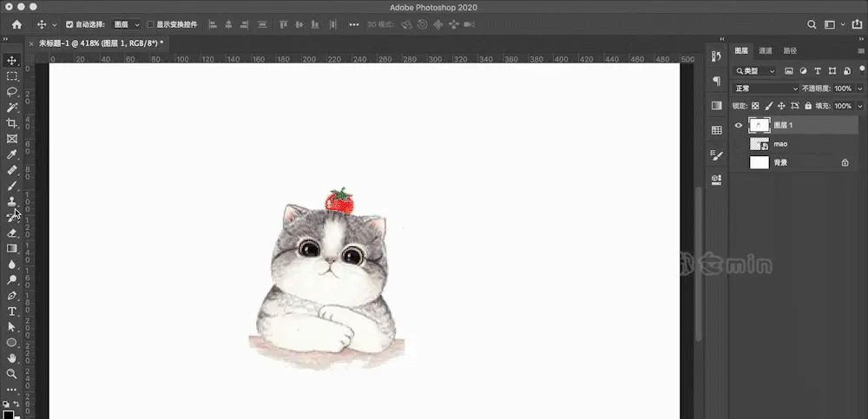
Task: Toggle lock image pixels brush icon
Action: click(768, 106)
